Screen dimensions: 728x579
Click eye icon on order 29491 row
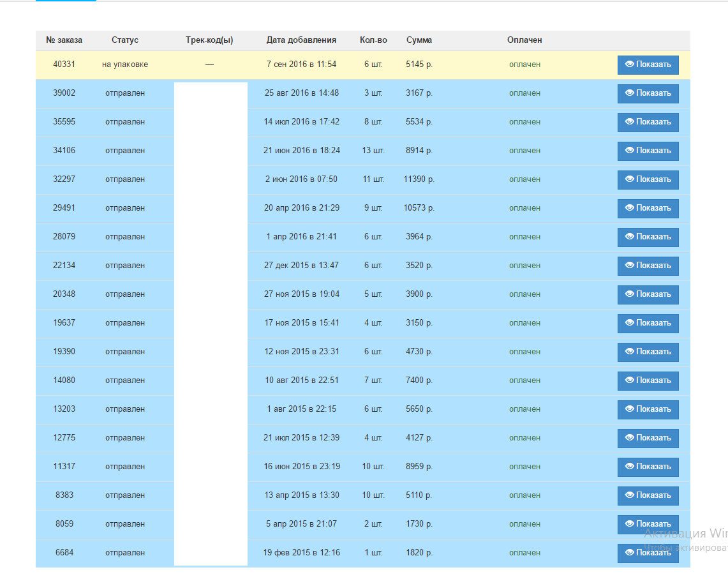pos(629,208)
